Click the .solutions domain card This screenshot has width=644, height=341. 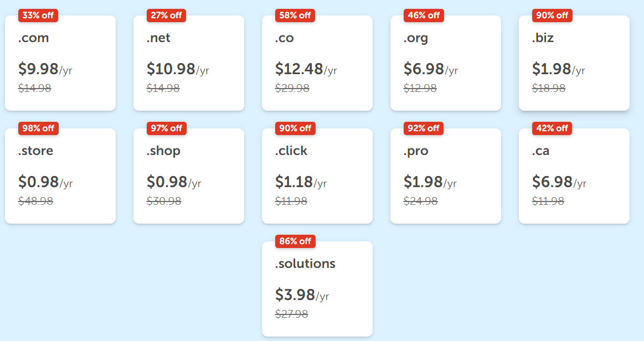tap(317, 288)
